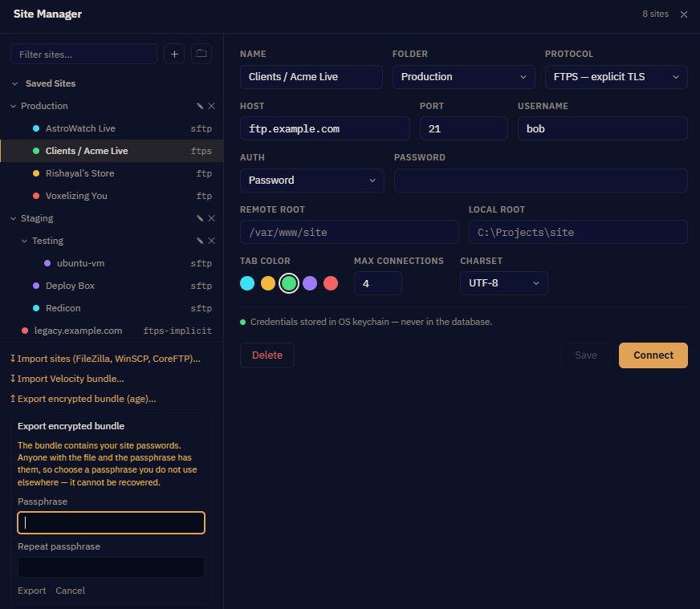This screenshot has height=609, width=700.
Task: Click the Username field showing bob
Action: coord(603,128)
